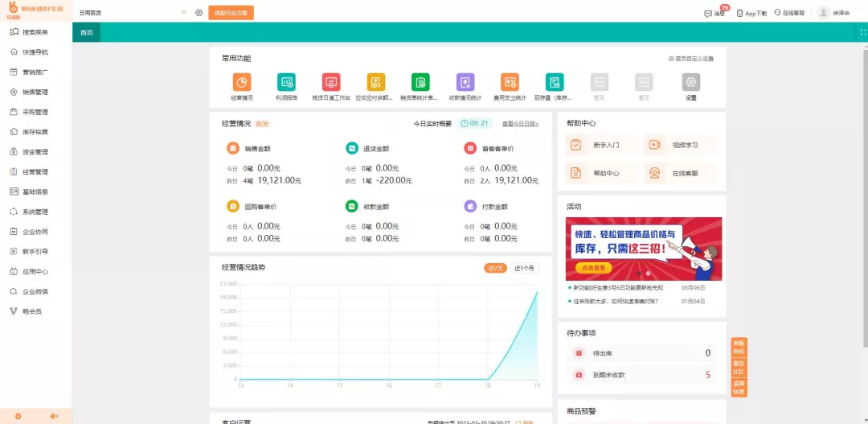868x424 pixels.
Task: Open the 经营情况 shortcut icon
Action: click(x=241, y=82)
